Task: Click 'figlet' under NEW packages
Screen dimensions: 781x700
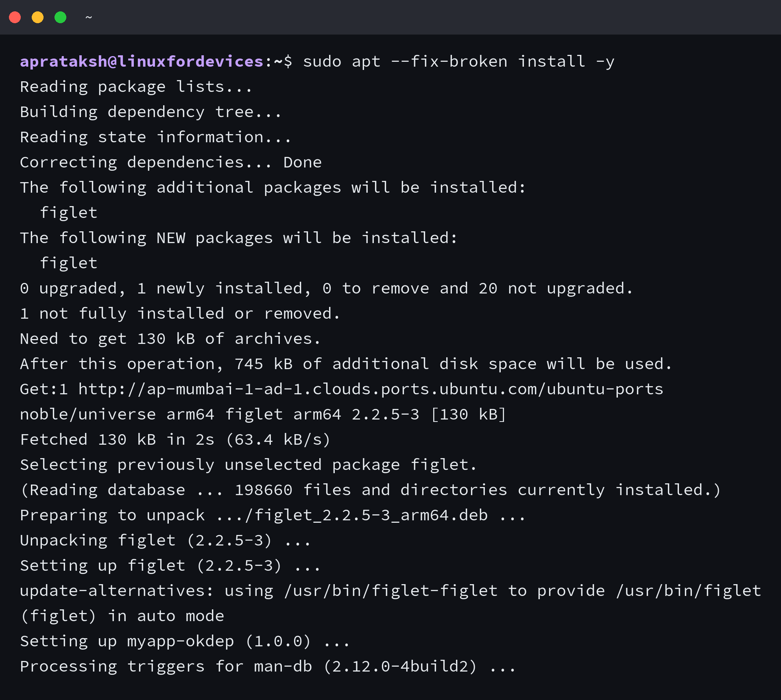Action: [x=69, y=263]
